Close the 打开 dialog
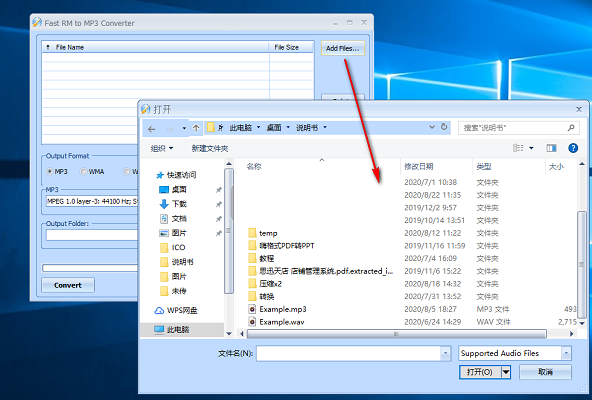The width and height of the screenshot is (592, 400). [x=579, y=109]
